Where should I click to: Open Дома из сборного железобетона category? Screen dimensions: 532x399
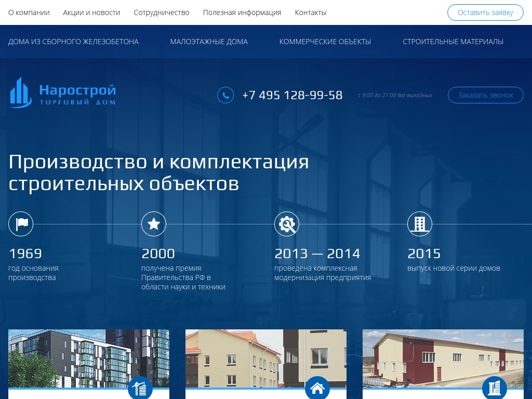pyautogui.click(x=73, y=42)
